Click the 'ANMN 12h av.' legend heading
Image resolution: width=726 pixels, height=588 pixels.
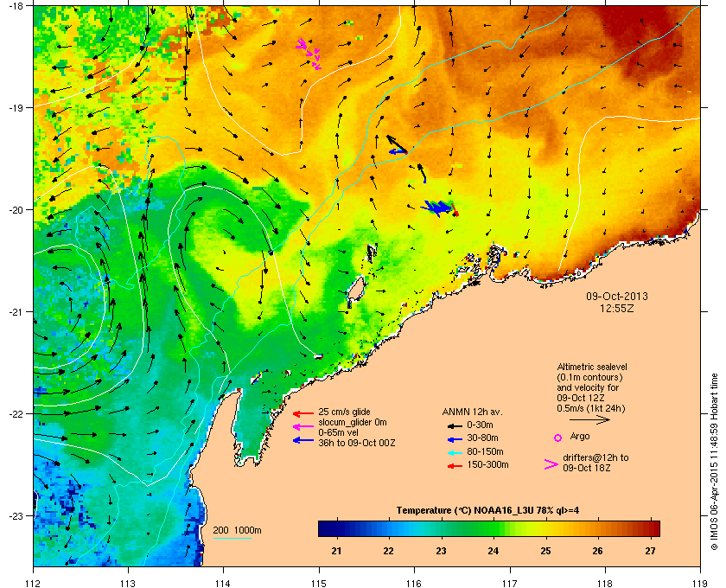(x=472, y=412)
